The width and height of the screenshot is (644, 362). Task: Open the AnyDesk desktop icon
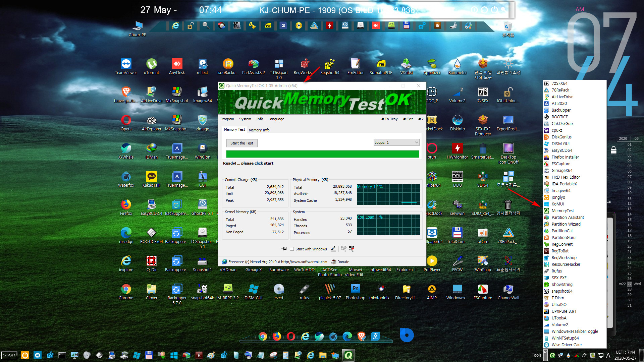tap(177, 66)
